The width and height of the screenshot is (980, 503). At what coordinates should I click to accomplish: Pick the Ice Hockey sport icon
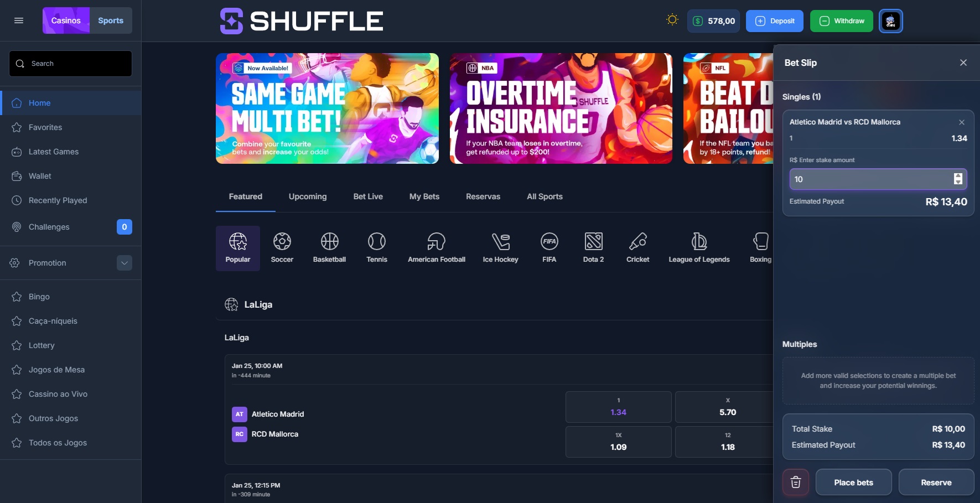tap(500, 248)
